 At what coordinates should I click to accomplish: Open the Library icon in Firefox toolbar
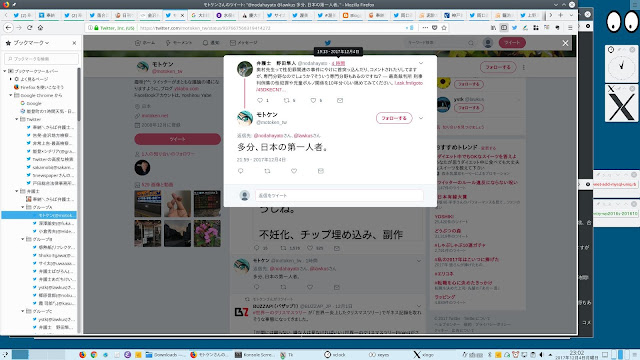[x=493, y=27]
